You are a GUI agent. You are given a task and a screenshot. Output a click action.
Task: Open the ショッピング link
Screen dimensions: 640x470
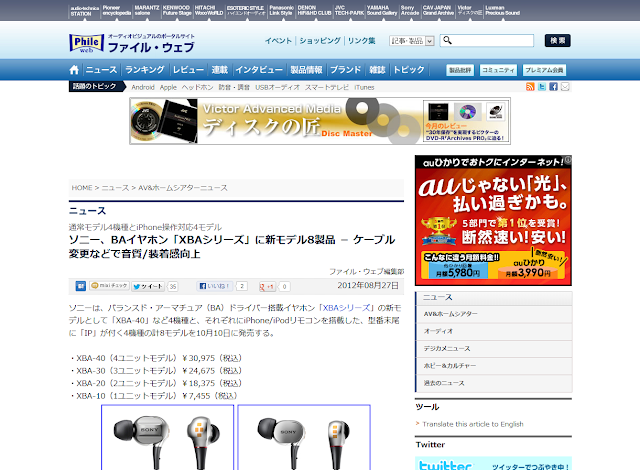pos(320,40)
